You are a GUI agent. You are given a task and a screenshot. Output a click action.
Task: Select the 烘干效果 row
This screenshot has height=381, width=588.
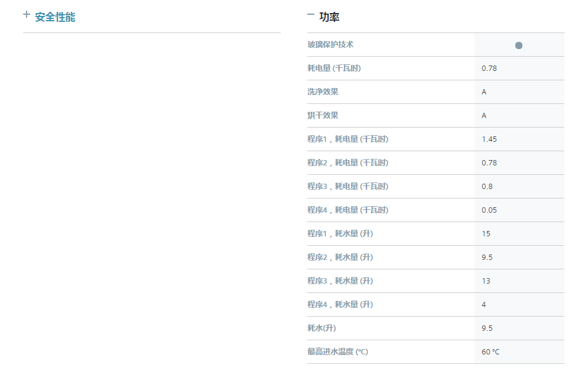click(x=436, y=116)
